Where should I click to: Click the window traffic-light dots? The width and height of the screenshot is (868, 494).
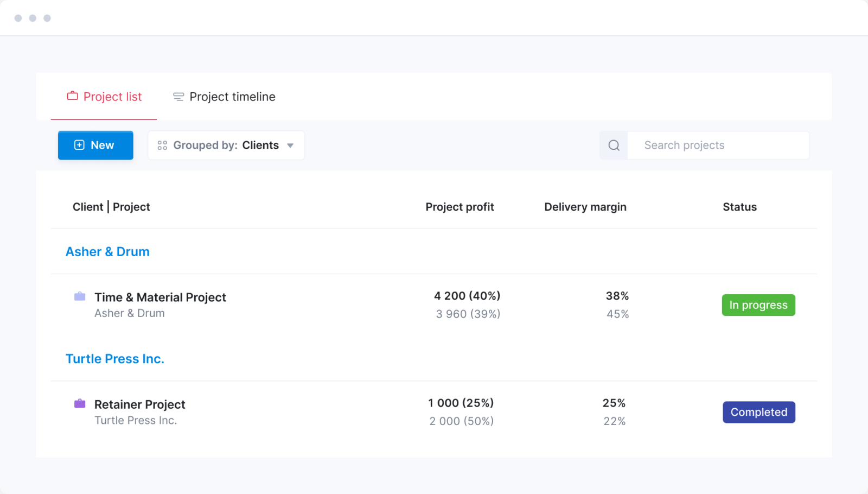coord(33,17)
